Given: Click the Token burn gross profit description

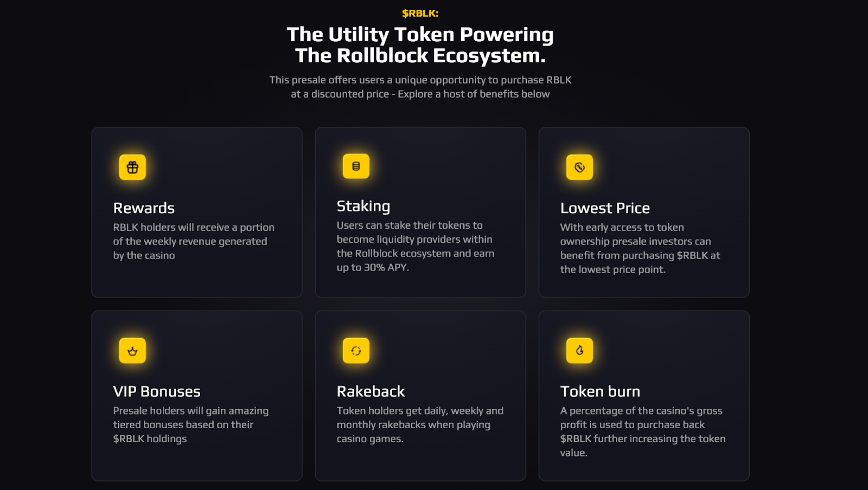Looking at the screenshot, I should pyautogui.click(x=642, y=431).
